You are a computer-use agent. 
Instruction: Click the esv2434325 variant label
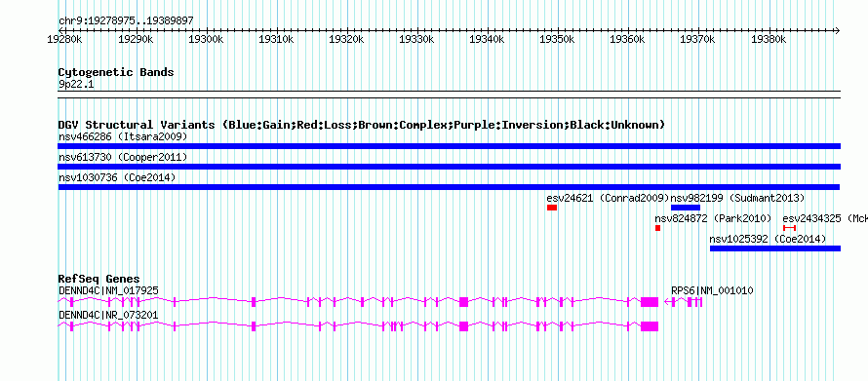click(x=825, y=218)
